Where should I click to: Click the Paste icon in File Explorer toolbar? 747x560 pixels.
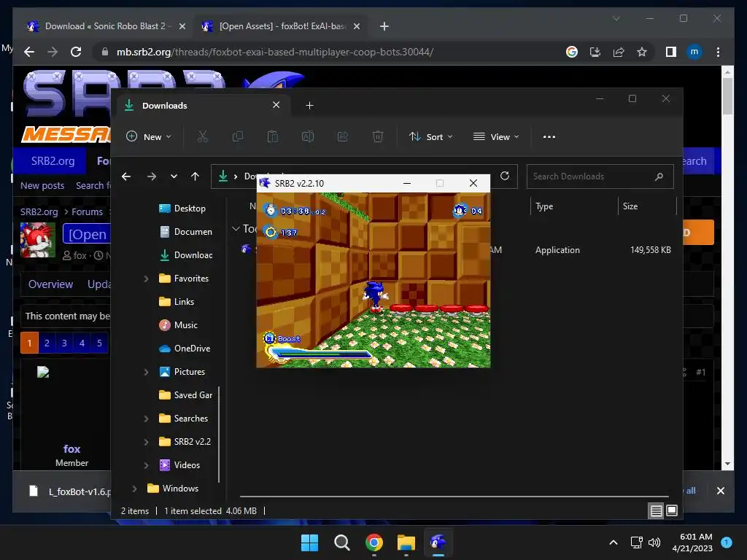pos(273,136)
